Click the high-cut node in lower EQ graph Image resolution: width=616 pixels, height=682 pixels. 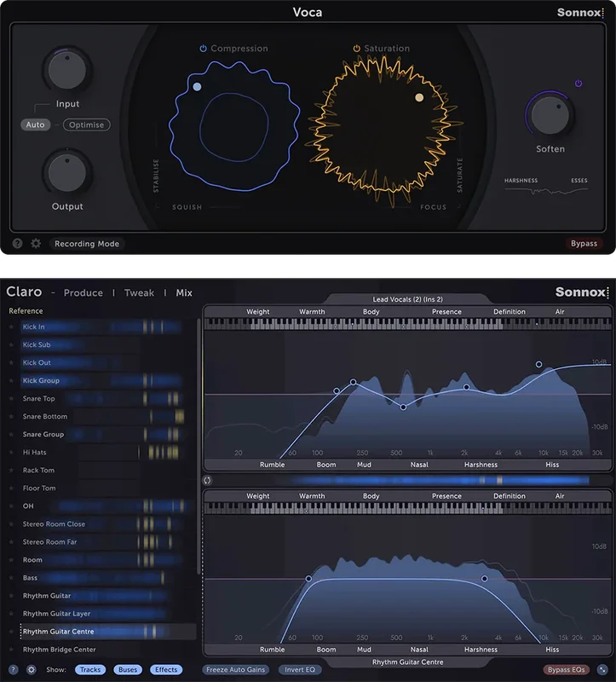pyautogui.click(x=484, y=579)
